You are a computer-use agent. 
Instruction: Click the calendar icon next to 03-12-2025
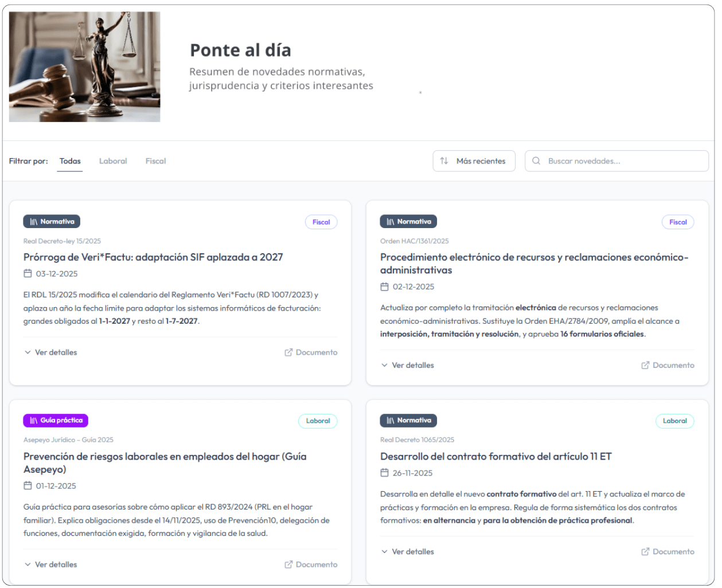(28, 273)
